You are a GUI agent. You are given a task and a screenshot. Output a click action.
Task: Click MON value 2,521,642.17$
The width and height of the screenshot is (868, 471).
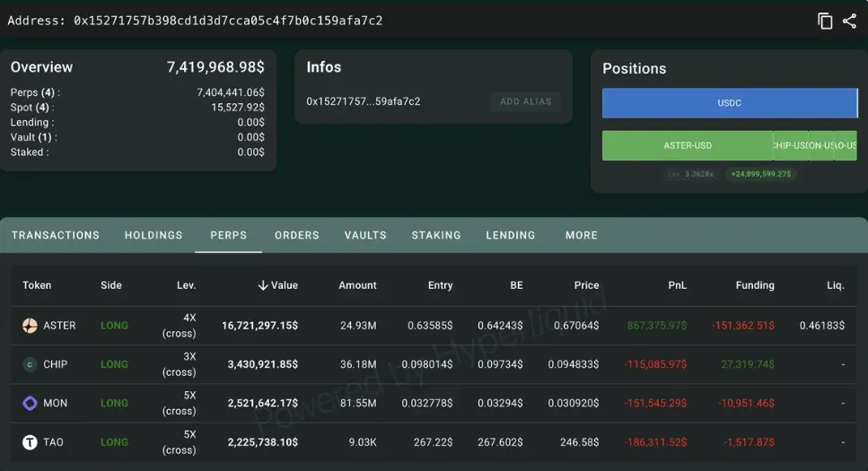(262, 403)
